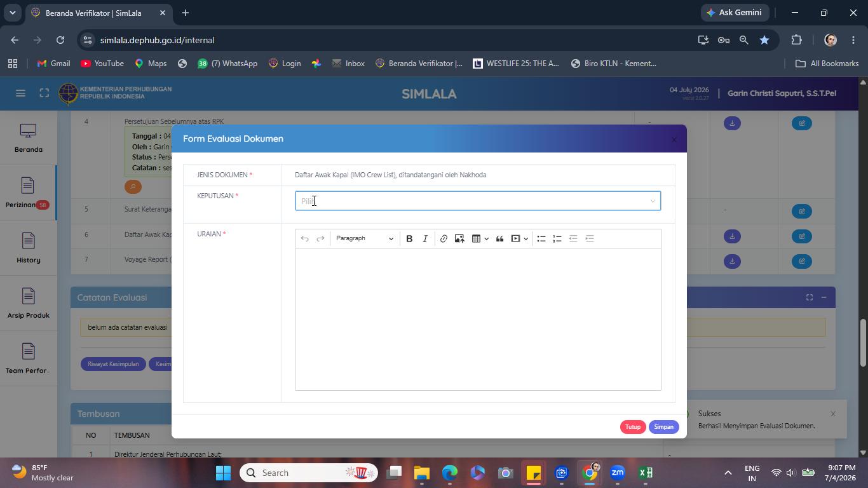868x488 pixels.
Task: Edit evaluation for row 6 Daftar Awak
Action: (x=802, y=236)
